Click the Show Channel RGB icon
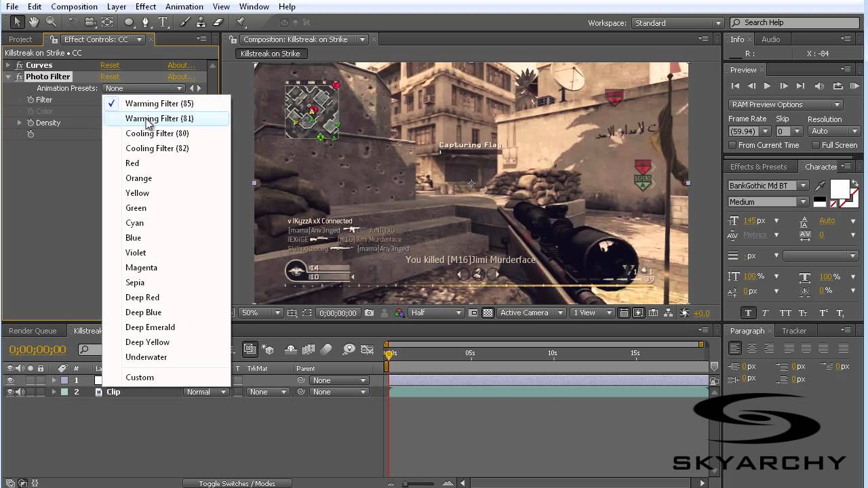Screen dimensions: 868x488 coord(399,313)
